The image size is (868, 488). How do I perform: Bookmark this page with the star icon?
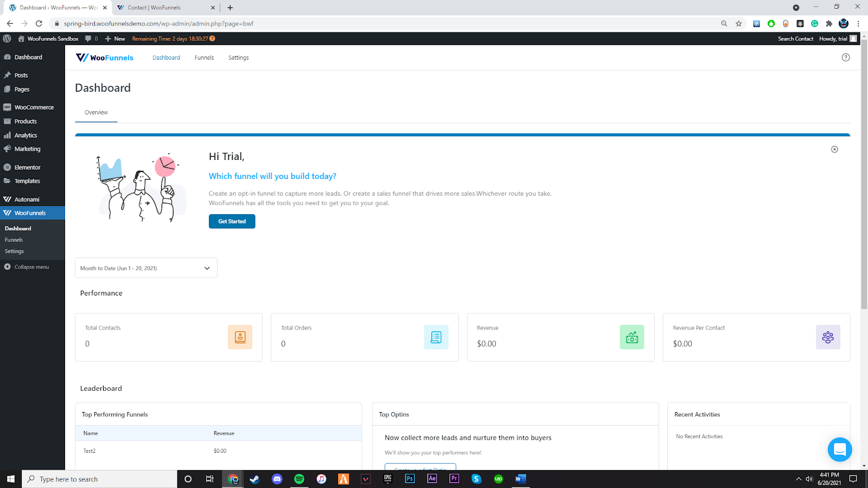coord(738,23)
